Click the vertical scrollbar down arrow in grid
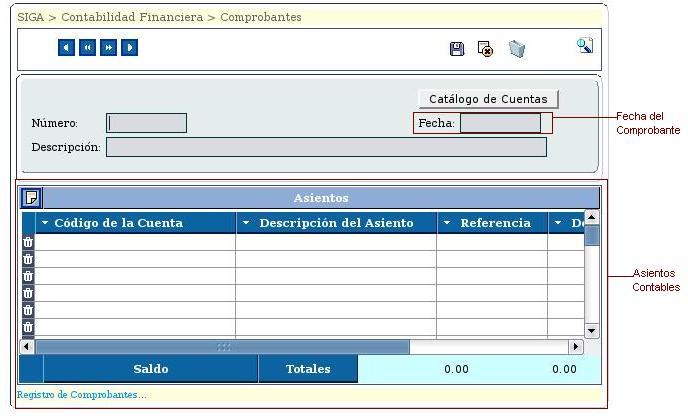 [591, 331]
